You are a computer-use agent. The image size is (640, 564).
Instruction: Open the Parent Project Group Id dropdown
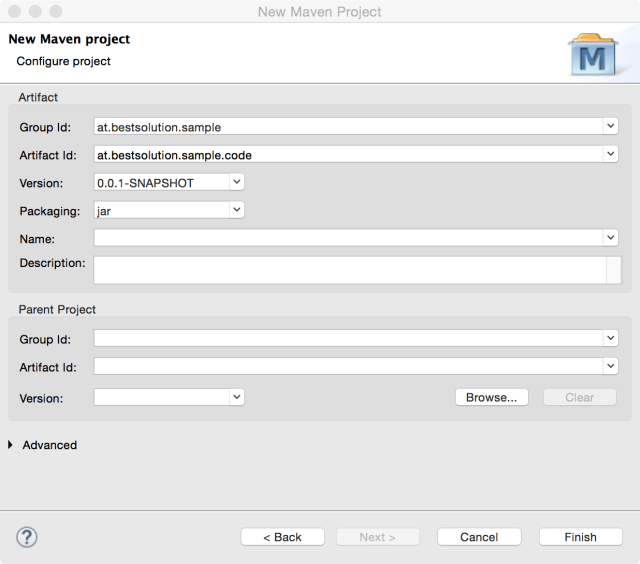point(610,339)
